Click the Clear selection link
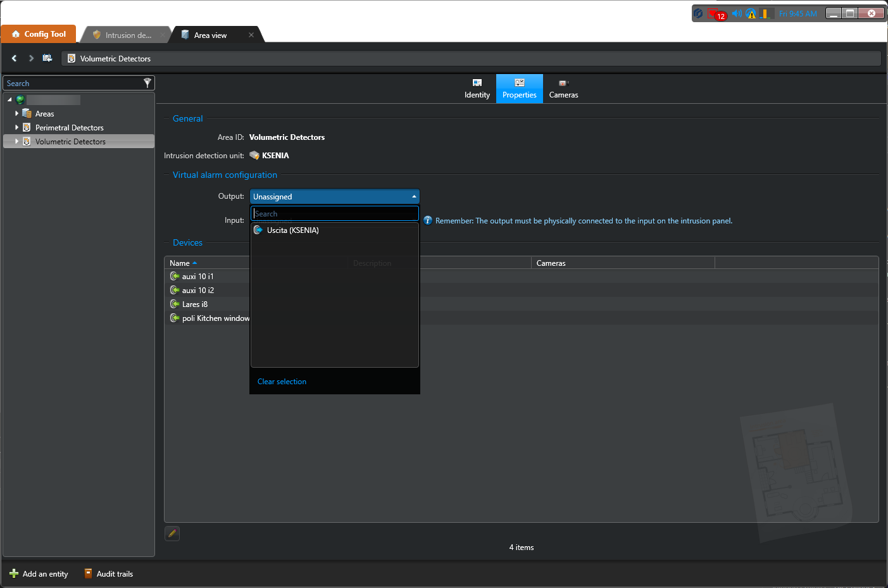This screenshot has height=588, width=888. tap(282, 382)
